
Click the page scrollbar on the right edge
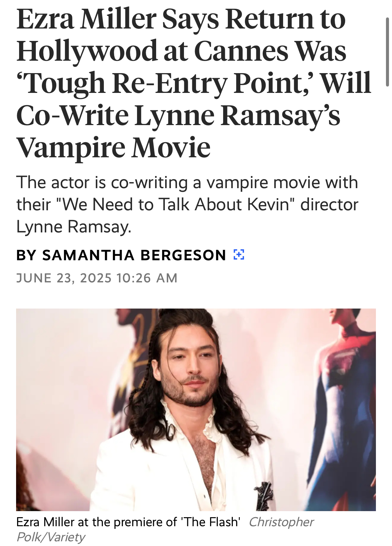click(387, 52)
